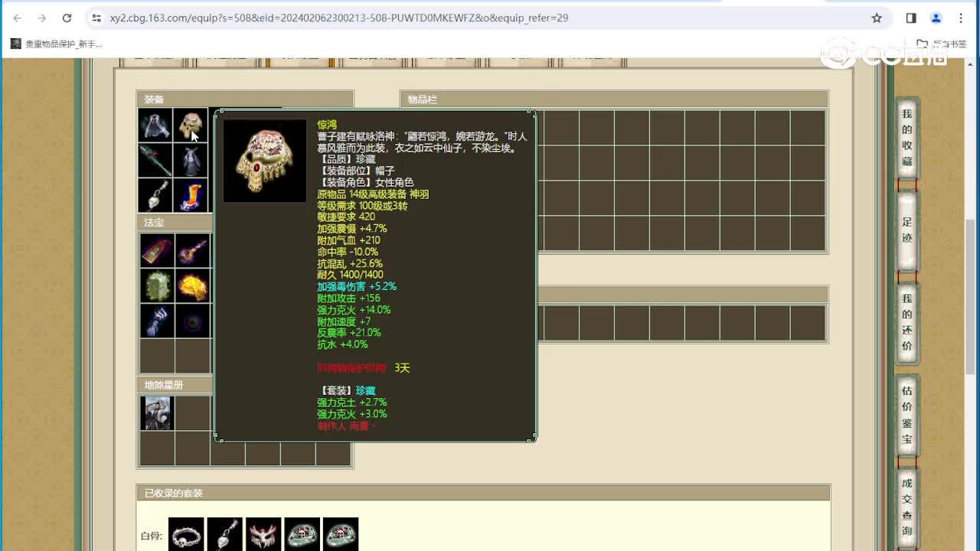The height and width of the screenshot is (551, 980).
Task: Open 我的还价 sidebar tab
Action: [x=907, y=322]
